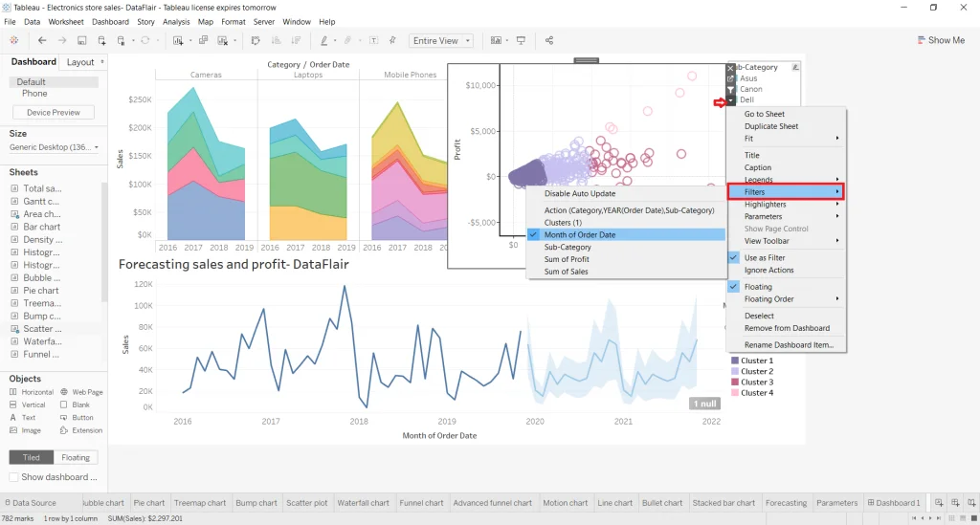Expand the Filters submenu entry
Viewport: 980px width, 525px height.
787,191
